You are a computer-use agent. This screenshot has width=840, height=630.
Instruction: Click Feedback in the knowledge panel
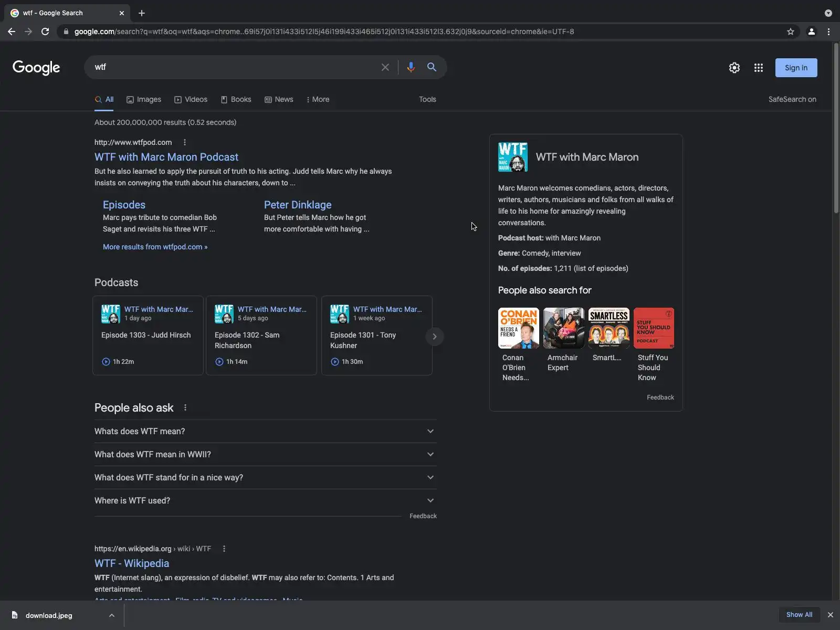660,397
